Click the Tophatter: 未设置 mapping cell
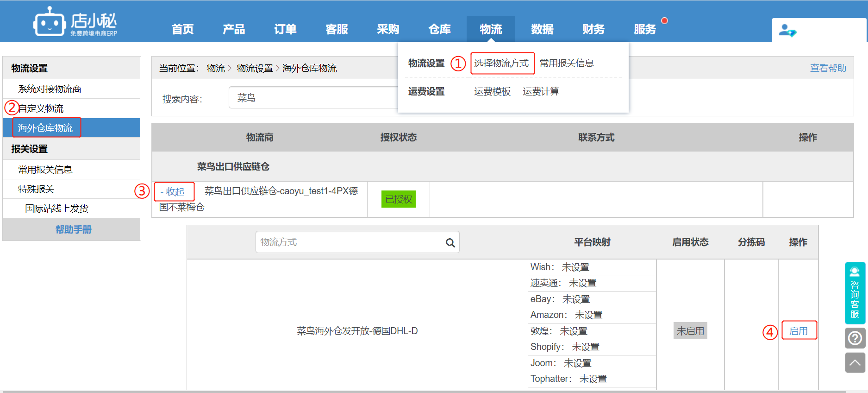Image resolution: width=868 pixels, height=393 pixels. (x=592, y=379)
